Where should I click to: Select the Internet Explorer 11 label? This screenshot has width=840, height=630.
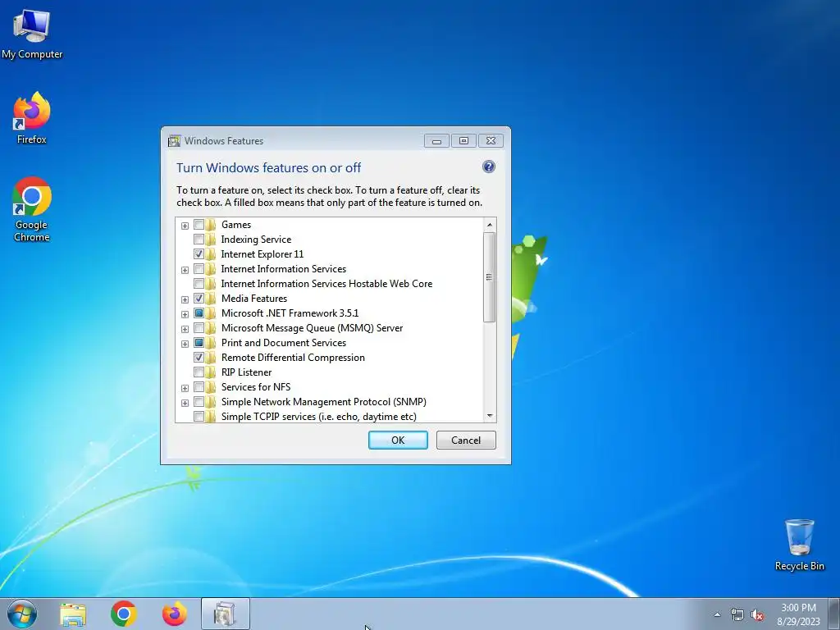pos(262,254)
